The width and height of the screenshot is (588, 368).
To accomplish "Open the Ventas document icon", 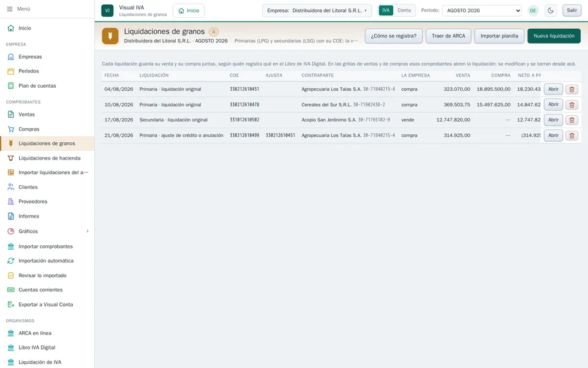I will 11,114.
